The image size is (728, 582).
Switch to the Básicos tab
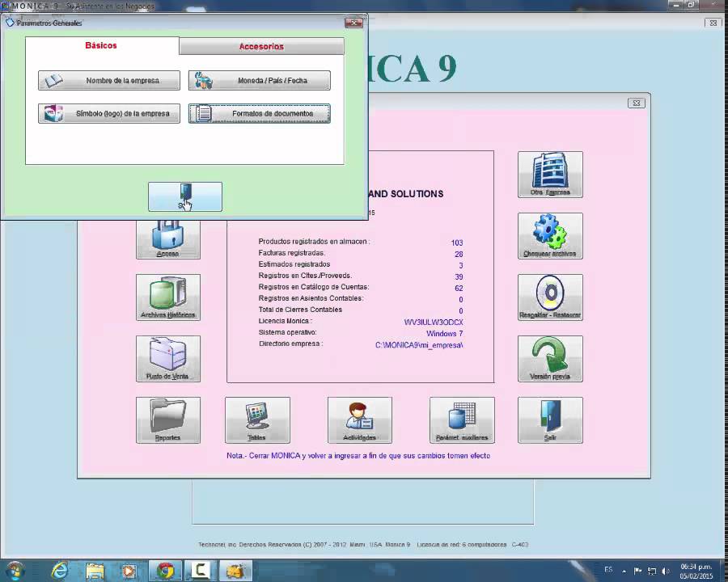click(101, 45)
